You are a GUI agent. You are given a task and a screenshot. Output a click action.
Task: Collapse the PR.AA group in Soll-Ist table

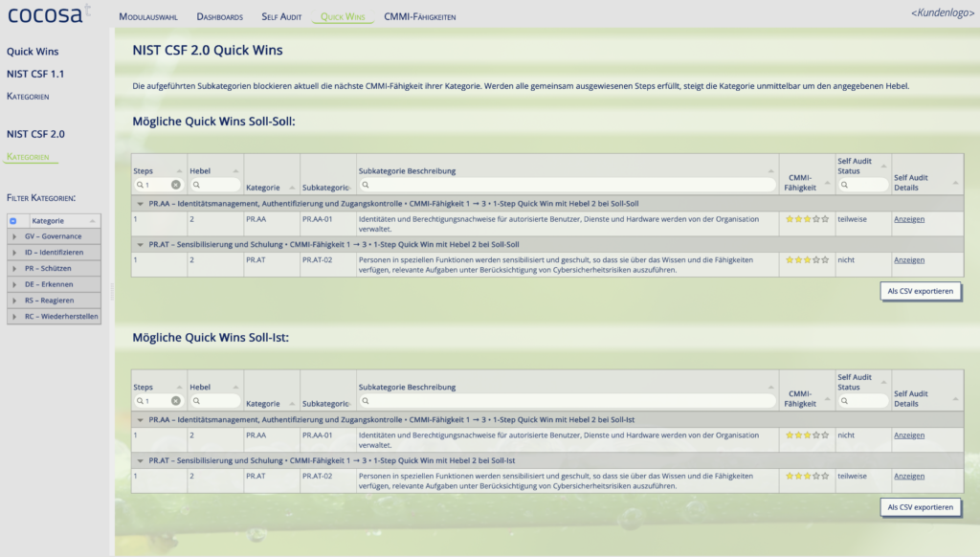point(140,420)
